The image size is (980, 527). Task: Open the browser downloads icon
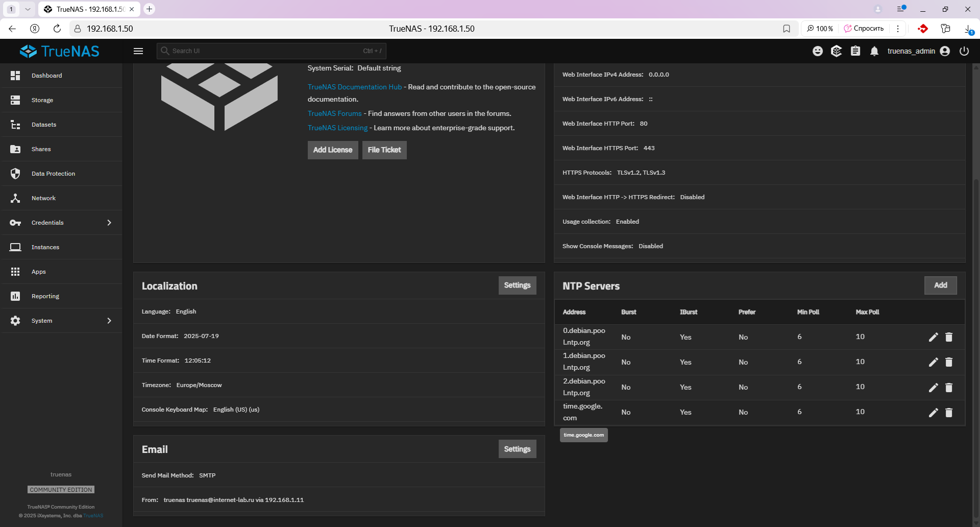(x=968, y=29)
